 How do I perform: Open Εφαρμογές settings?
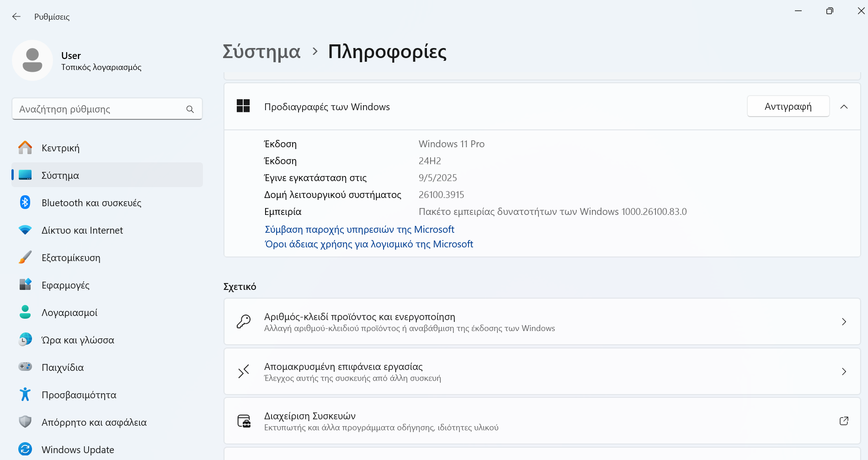coord(107,285)
